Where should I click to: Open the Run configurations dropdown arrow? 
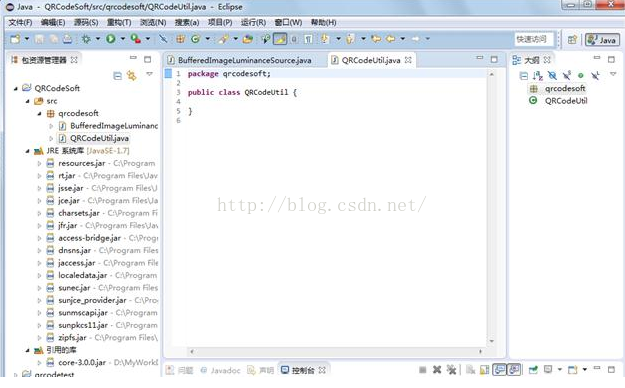[x=122, y=39]
